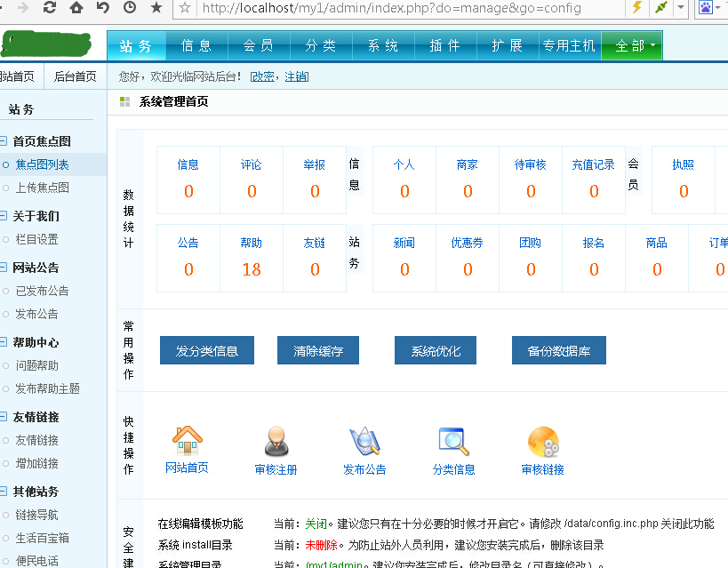
Task: Switch to the 信息 navigation tab
Action: 196,46
